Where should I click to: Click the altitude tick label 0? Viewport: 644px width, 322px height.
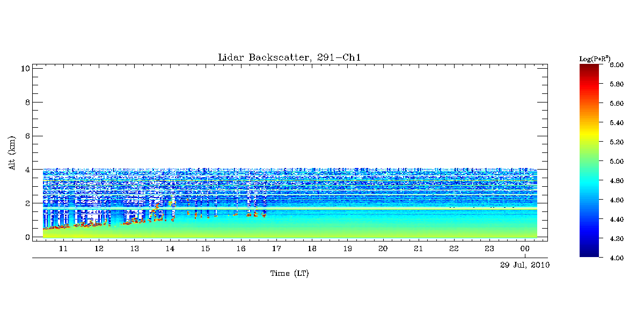pos(26,237)
